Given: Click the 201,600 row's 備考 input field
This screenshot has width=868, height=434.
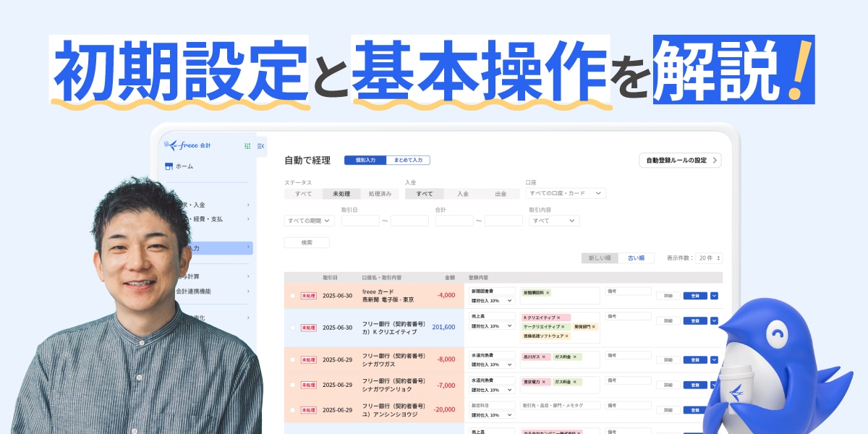Looking at the screenshot, I should click(x=628, y=317).
